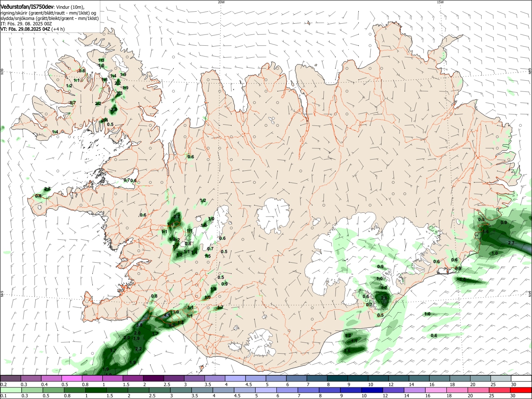
Task: Pick the darkest green swatch starting at 1 in the lower legend row
Action: pos(96,390)
